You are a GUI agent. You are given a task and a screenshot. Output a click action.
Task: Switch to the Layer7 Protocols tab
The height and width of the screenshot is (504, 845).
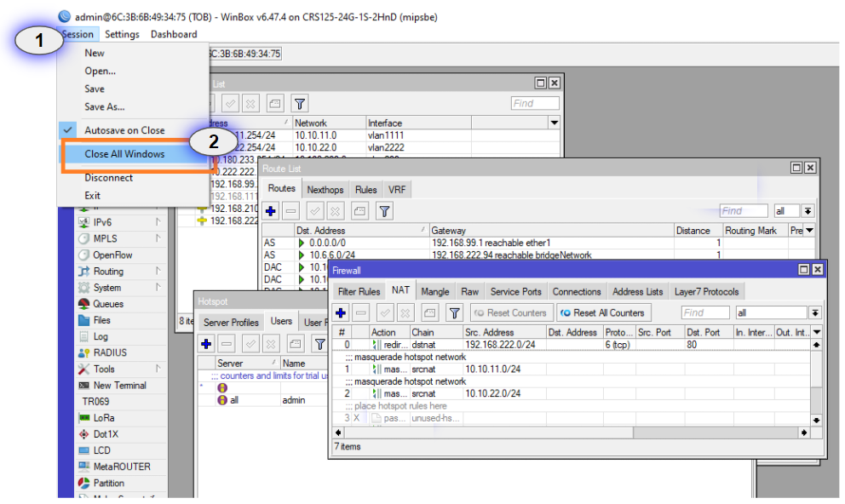[706, 292]
